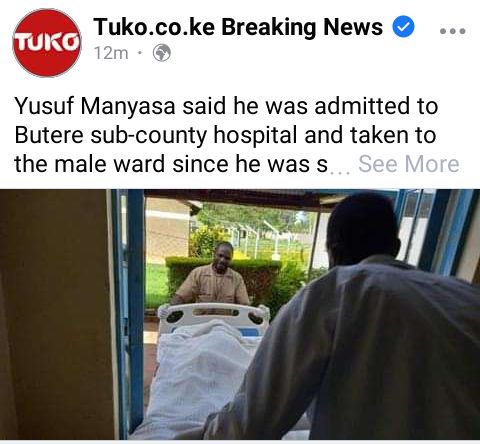Click the 'Butere sub-county hospital' text line
Screen dimensions: 480x444
(225, 135)
